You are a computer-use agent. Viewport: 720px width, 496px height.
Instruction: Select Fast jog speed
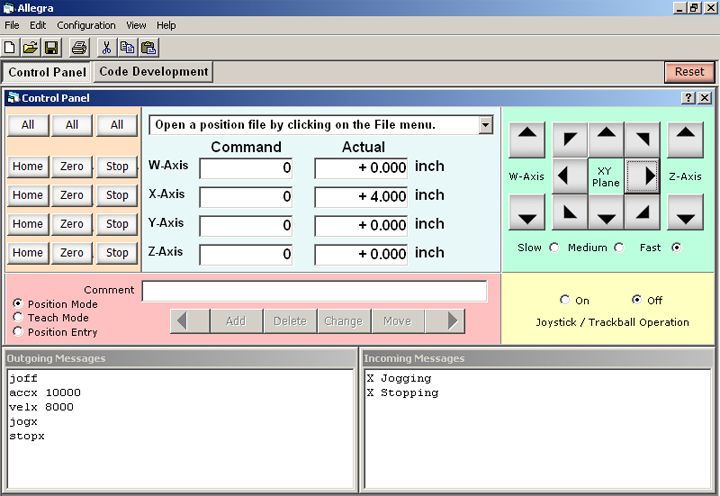(x=676, y=248)
